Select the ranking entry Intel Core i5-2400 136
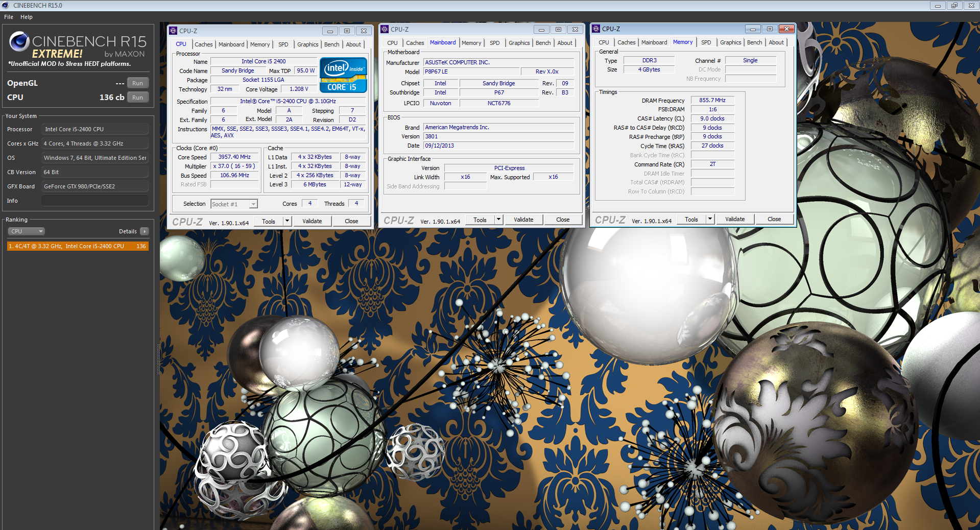The height and width of the screenshot is (530, 980). pos(78,246)
